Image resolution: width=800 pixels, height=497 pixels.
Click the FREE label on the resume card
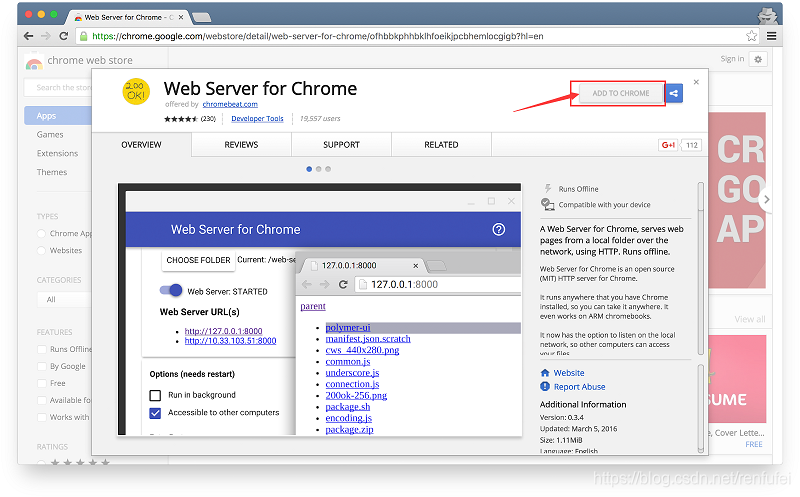754,444
